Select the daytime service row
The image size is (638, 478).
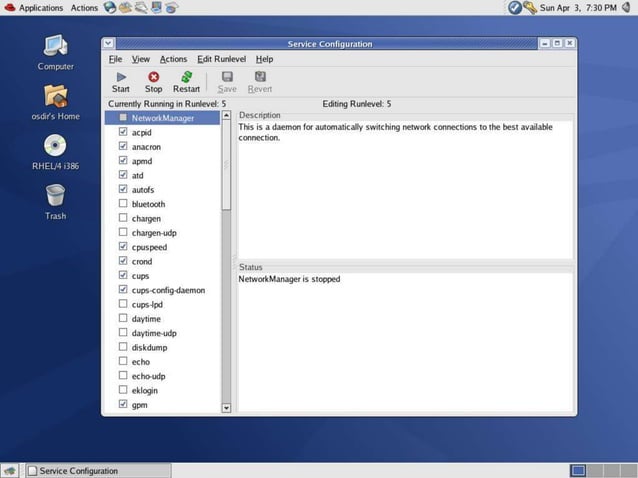[x=163, y=319]
